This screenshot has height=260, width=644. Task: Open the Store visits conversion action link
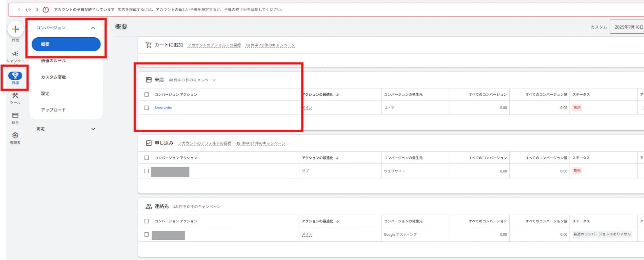point(163,108)
